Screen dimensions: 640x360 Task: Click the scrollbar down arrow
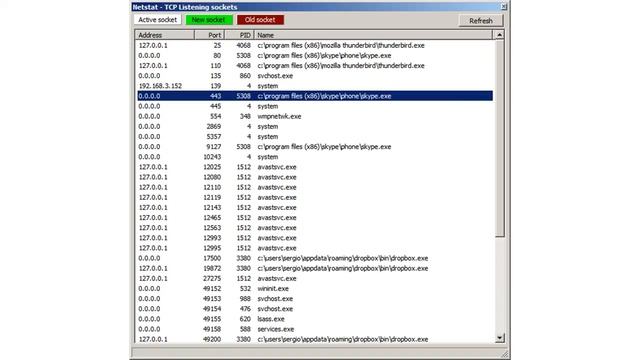point(500,338)
